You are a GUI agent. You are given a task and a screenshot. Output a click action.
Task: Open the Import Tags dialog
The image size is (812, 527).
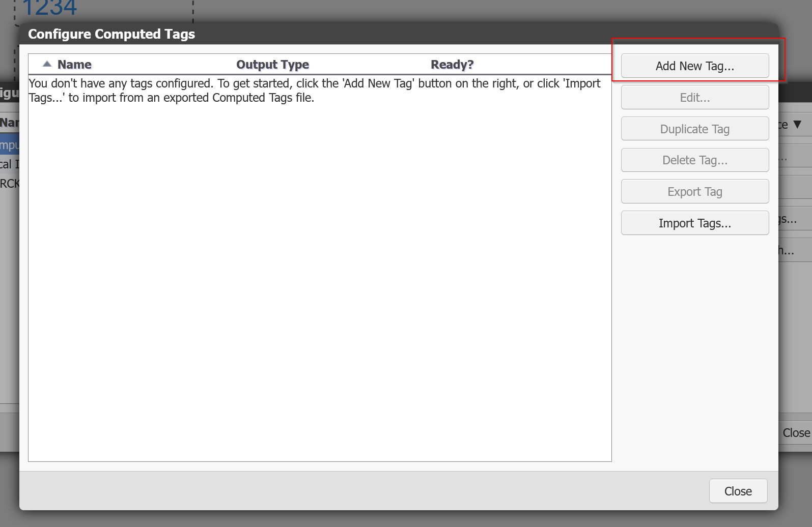(x=695, y=223)
